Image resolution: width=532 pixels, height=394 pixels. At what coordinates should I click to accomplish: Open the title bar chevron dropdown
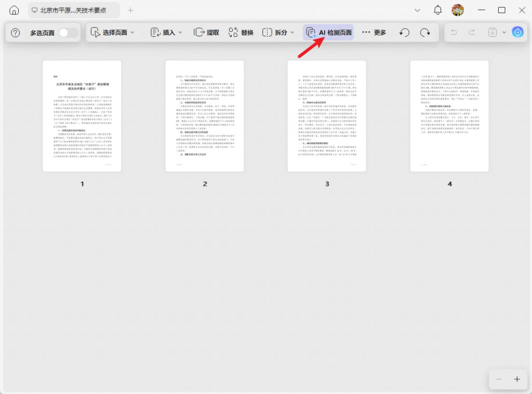[417, 10]
